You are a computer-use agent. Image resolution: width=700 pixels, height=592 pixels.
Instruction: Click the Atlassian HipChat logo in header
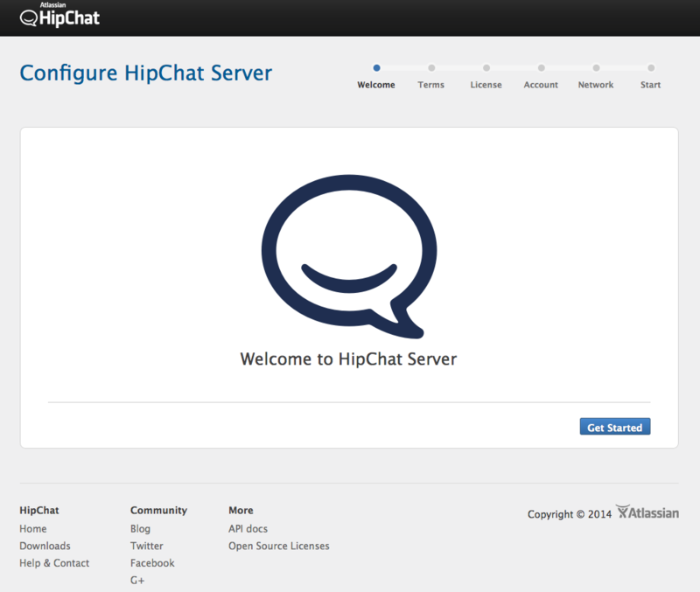coord(59,15)
